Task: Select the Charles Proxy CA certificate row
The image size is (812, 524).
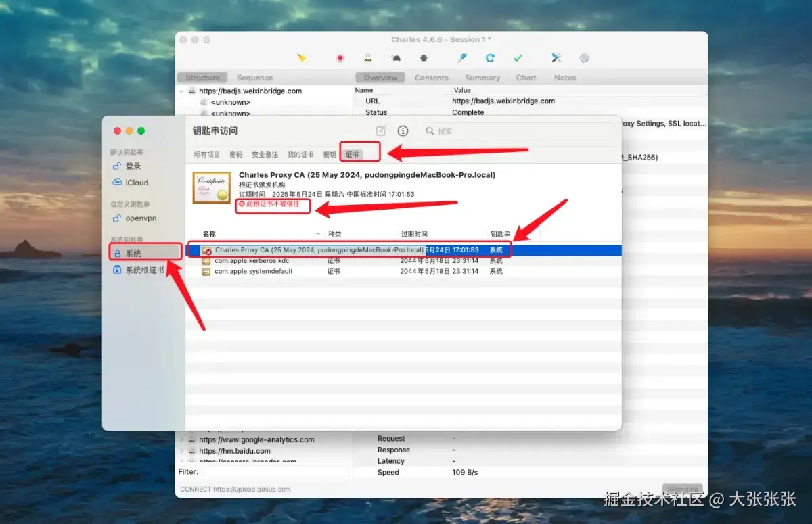Action: [403, 250]
